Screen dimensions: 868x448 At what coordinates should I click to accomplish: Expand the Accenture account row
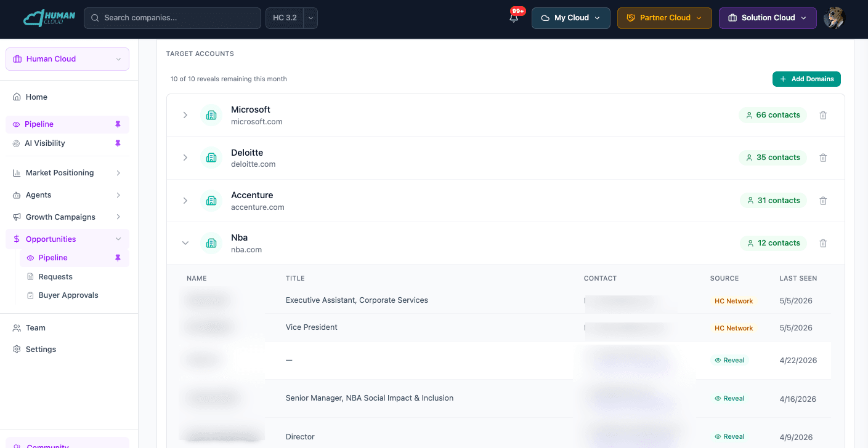coord(185,201)
